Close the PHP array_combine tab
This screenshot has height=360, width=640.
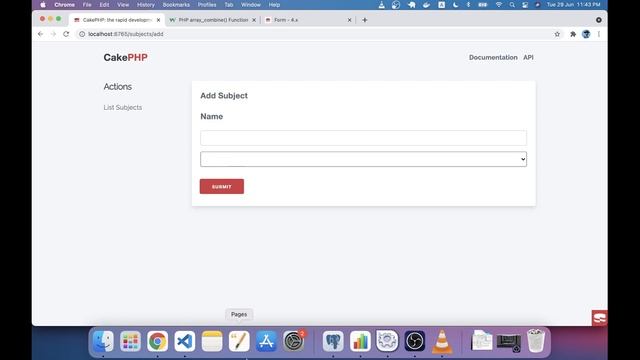(254, 20)
